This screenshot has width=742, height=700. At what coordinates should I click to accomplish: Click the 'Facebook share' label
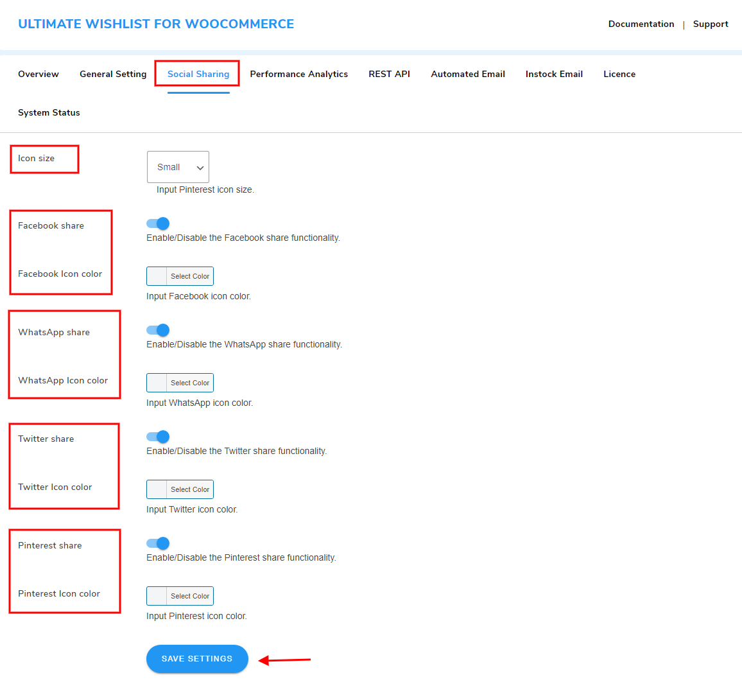(51, 225)
